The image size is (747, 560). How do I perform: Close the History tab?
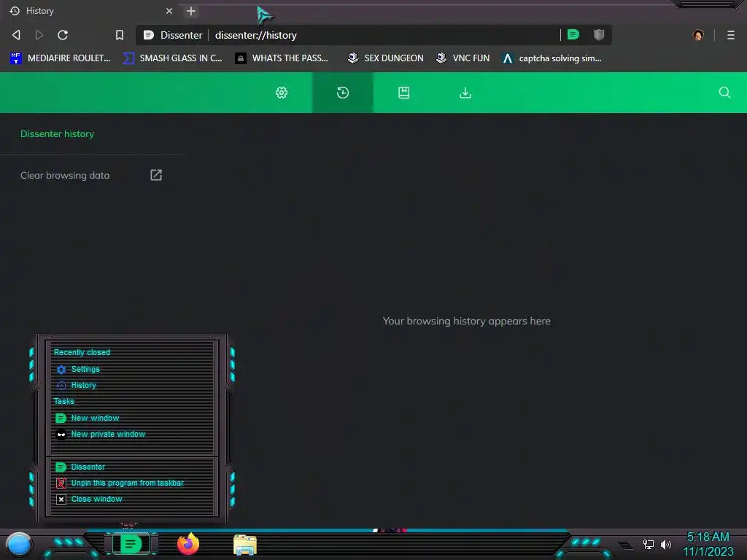point(169,11)
